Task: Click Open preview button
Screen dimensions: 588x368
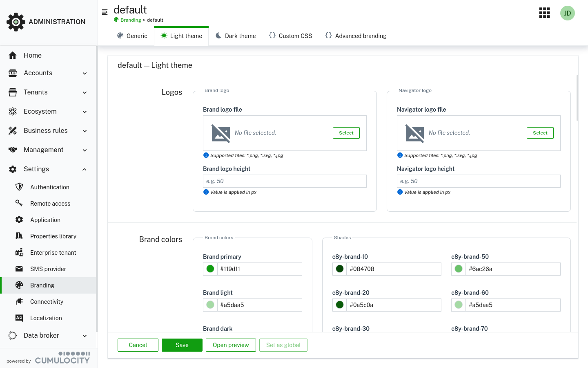Action: coord(231,345)
